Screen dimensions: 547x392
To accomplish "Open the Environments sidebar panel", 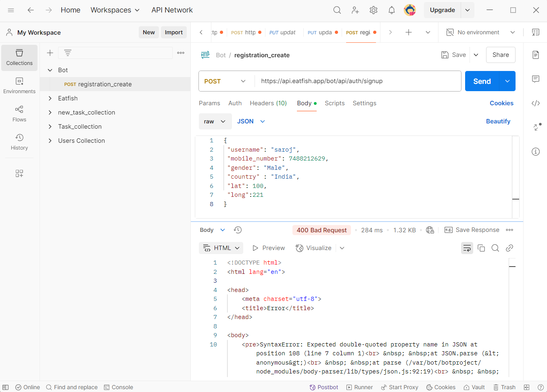I will tap(19, 86).
